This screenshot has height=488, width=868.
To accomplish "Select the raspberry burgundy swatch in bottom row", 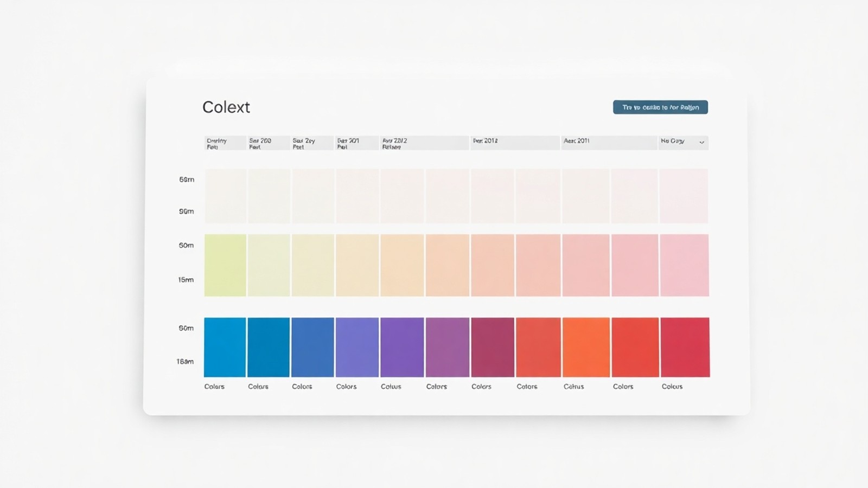I will click(493, 347).
